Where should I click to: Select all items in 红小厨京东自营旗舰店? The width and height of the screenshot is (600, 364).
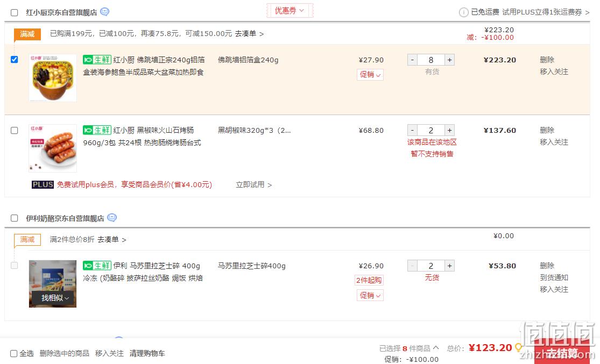click(x=14, y=12)
